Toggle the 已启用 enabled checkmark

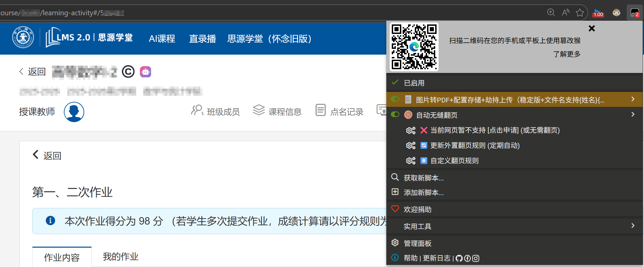click(395, 83)
